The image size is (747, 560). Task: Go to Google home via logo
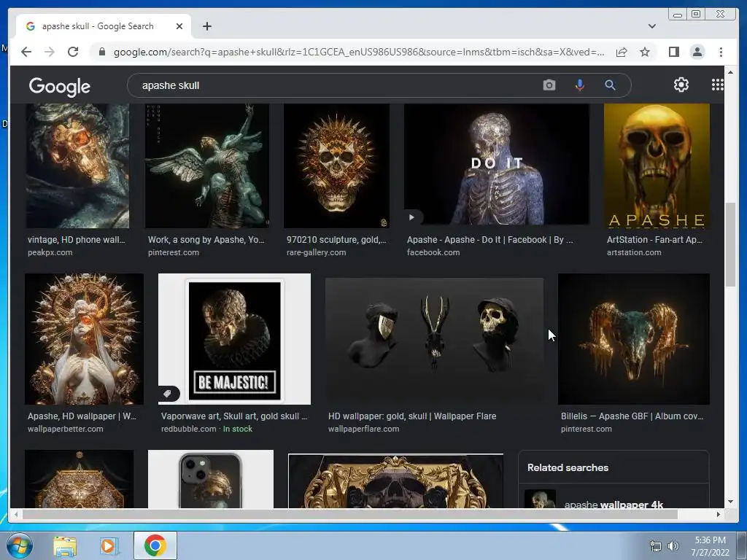[60, 86]
